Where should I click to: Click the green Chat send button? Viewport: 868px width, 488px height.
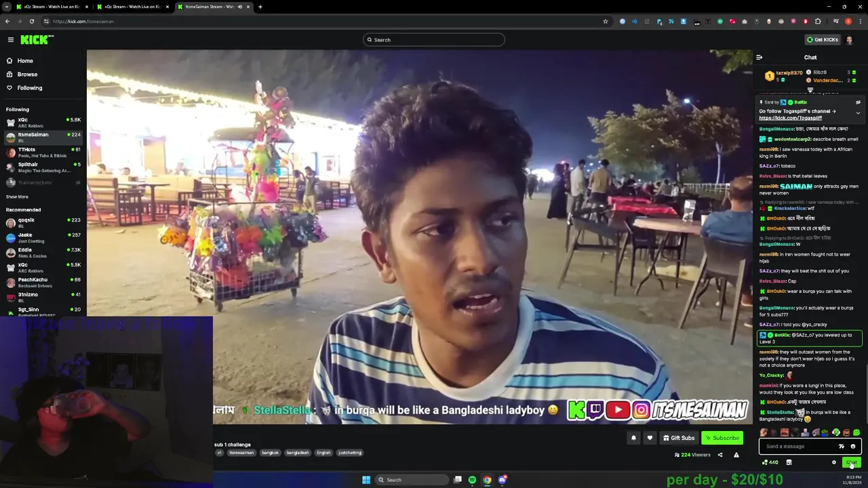pyautogui.click(x=852, y=462)
